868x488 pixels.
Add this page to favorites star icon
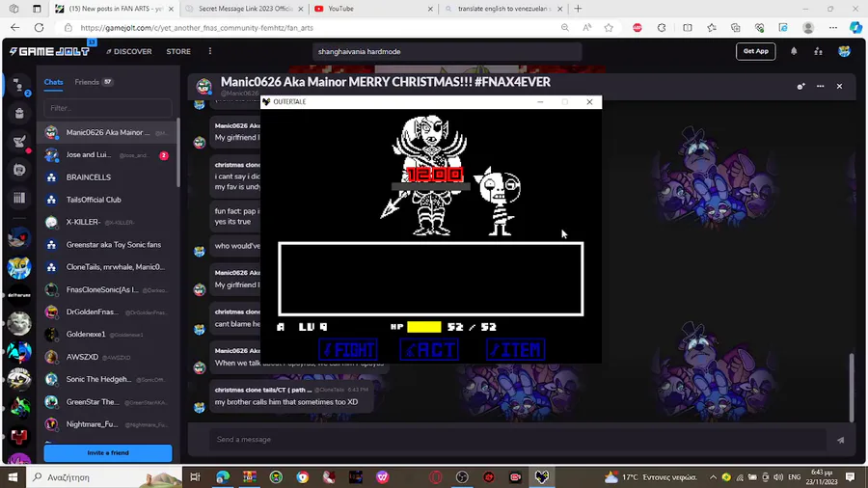[x=609, y=28]
